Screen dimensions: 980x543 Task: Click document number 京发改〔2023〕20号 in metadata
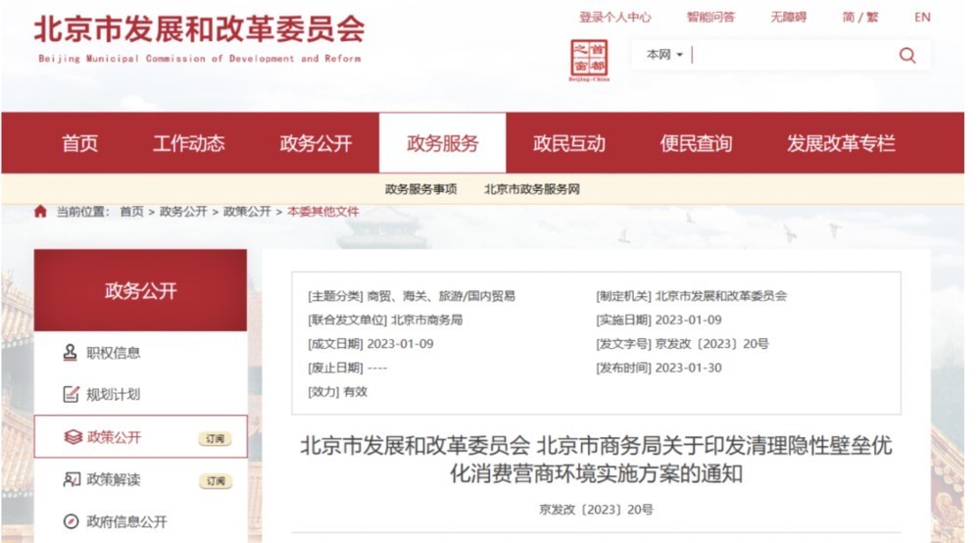[711, 344]
